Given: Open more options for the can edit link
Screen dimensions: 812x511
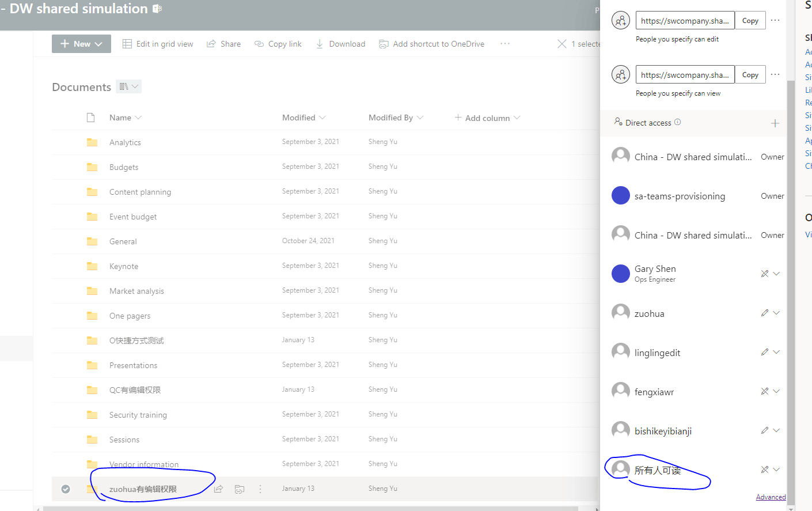Looking at the screenshot, I should click(775, 20).
